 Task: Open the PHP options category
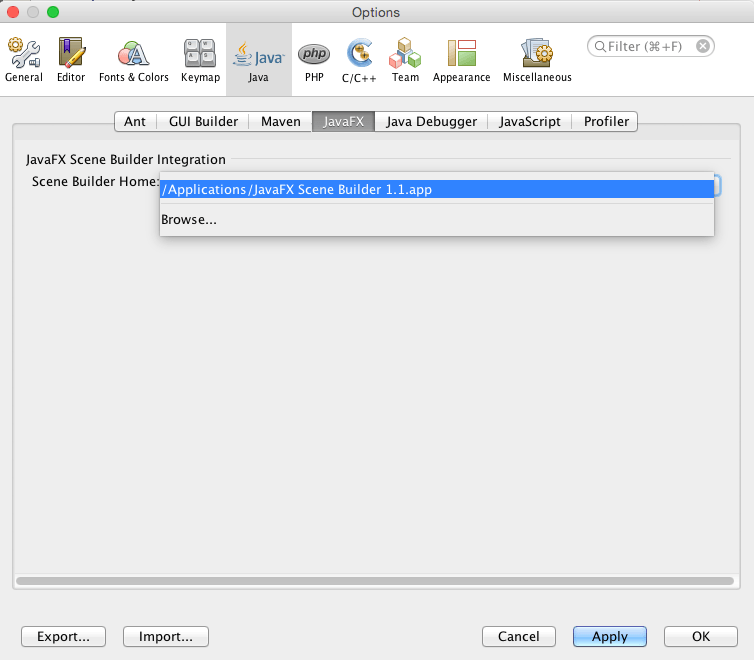[314, 60]
